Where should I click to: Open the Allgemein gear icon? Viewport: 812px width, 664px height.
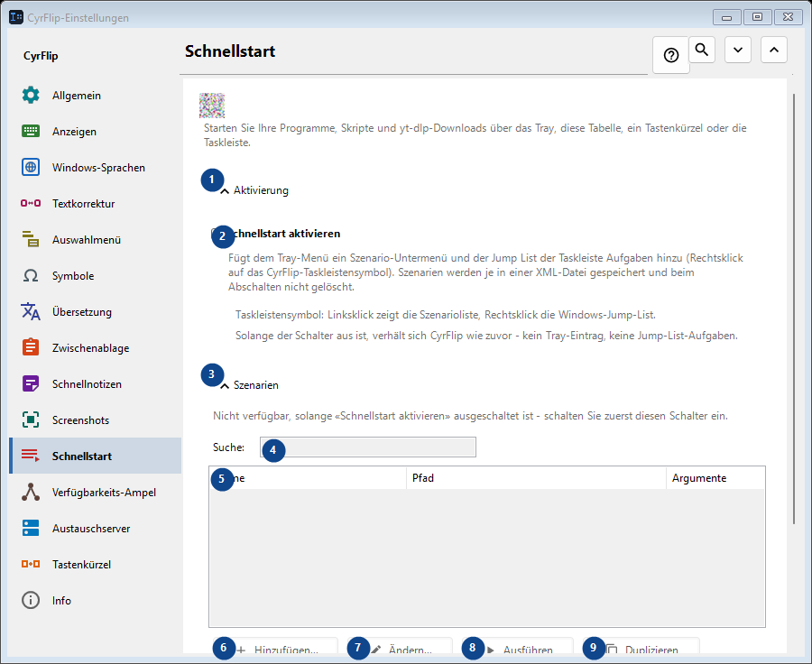[31, 96]
